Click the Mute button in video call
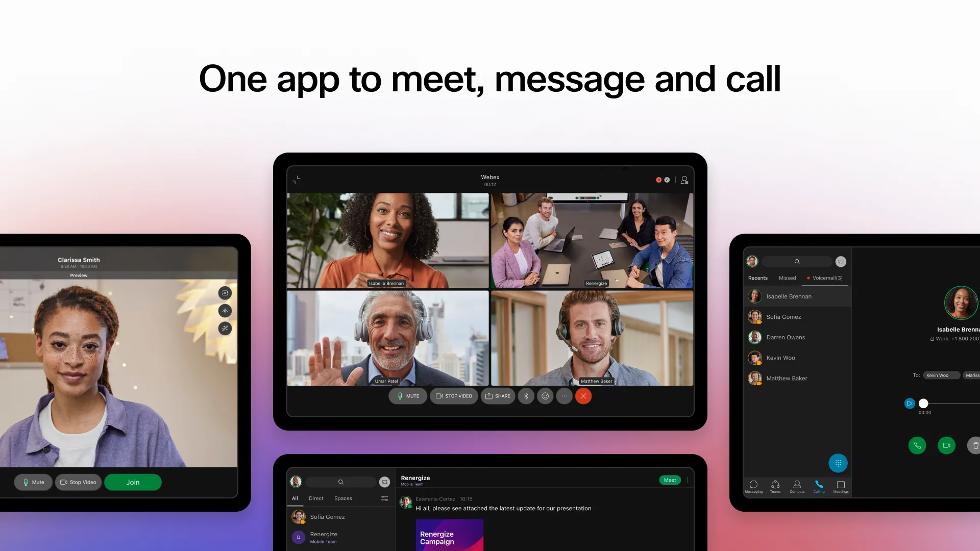 407,395
